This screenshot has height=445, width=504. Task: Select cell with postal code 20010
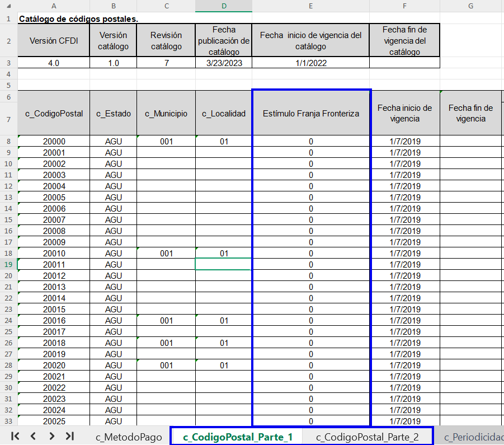[x=54, y=253]
